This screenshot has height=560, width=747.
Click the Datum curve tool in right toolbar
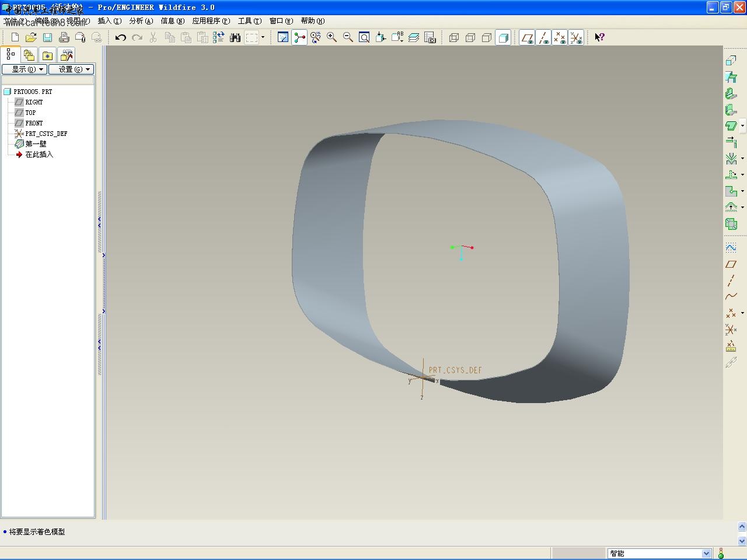coord(731,297)
